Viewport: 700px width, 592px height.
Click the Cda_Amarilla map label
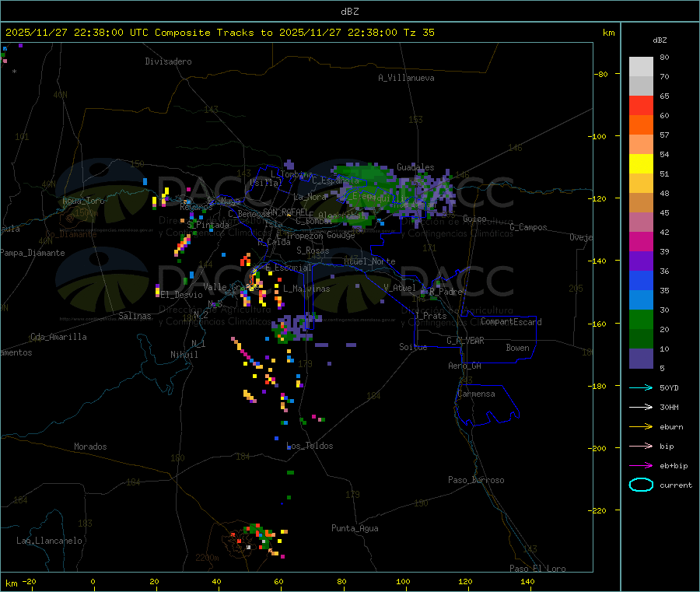(58, 337)
